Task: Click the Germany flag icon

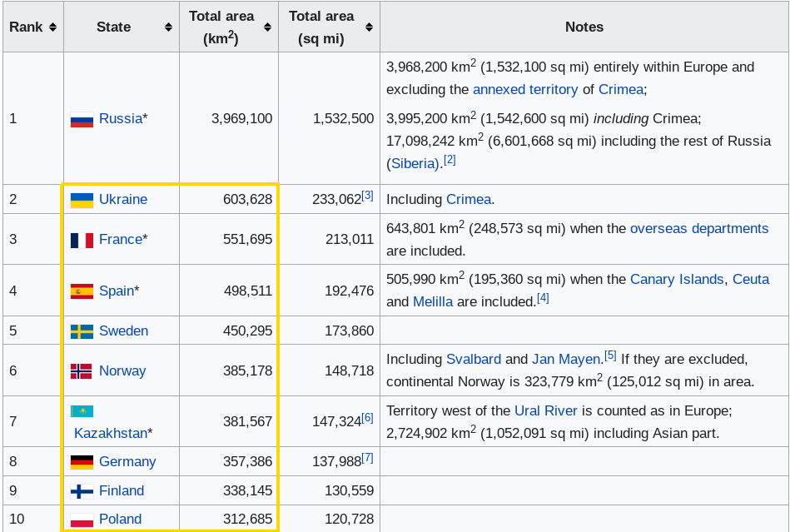Action: (x=82, y=462)
